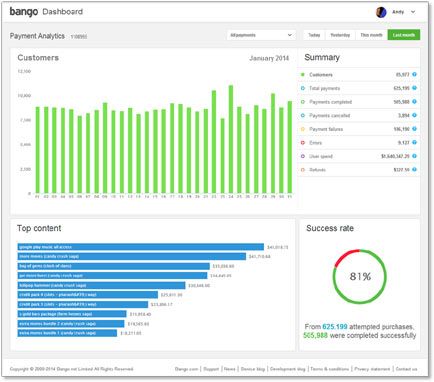Click the Summary heading
Viewport: 434px width, 382px height.
pyautogui.click(x=322, y=57)
